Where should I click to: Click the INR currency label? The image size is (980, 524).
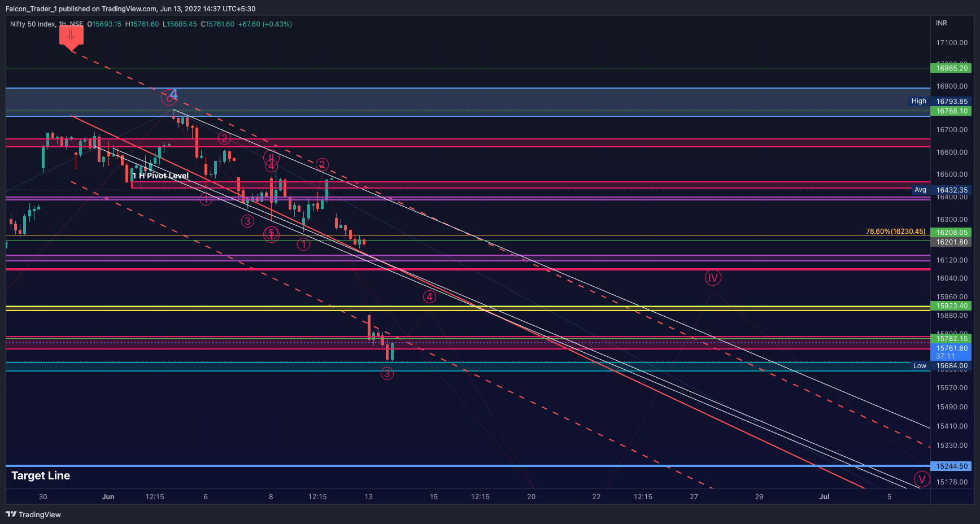pos(942,23)
